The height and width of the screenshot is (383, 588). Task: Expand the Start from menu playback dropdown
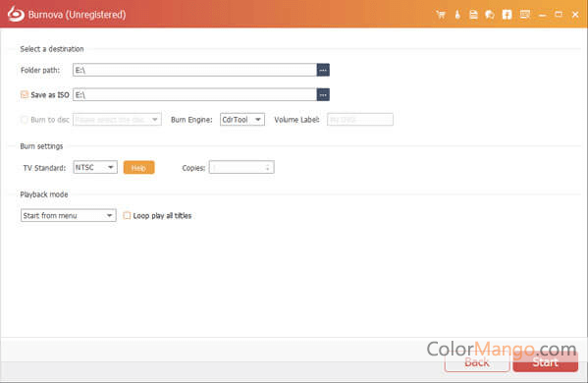(69, 215)
